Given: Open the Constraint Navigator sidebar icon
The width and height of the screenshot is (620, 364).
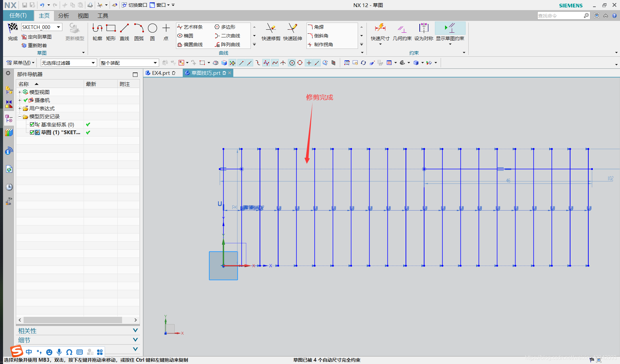Looking at the screenshot, I should click(9, 104).
